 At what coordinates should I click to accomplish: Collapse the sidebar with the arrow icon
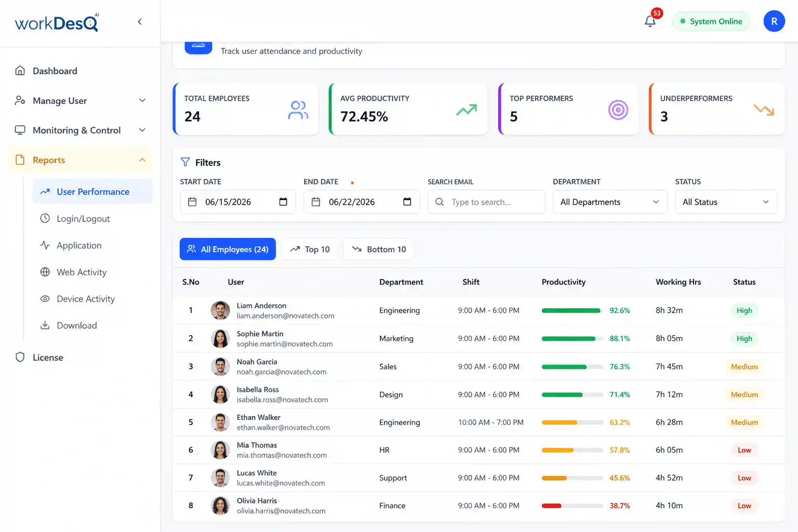(140, 22)
